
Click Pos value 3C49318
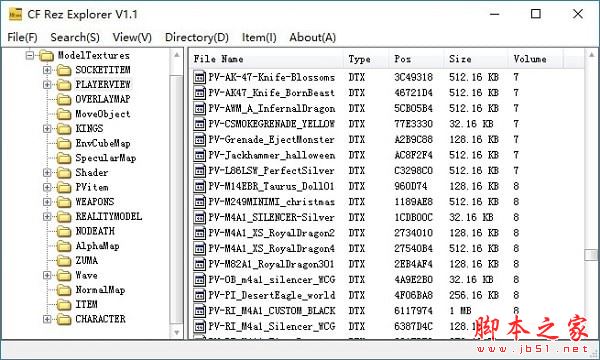coord(413,78)
